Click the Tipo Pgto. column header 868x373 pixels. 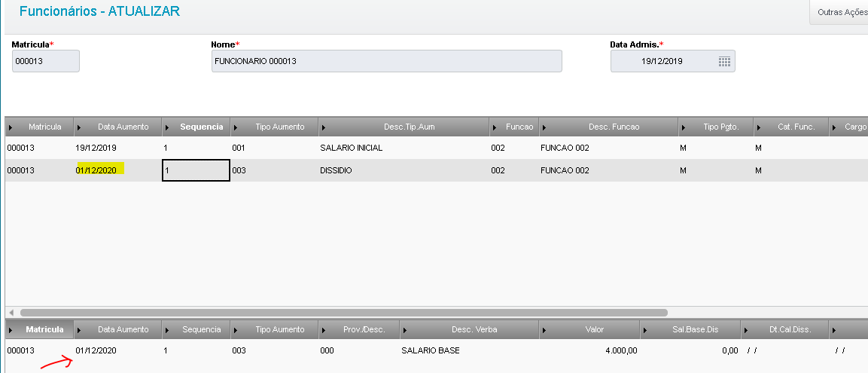point(717,127)
